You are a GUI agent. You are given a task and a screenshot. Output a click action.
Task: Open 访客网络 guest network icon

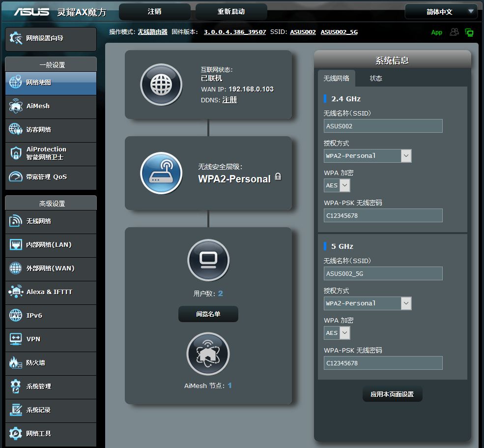15,129
